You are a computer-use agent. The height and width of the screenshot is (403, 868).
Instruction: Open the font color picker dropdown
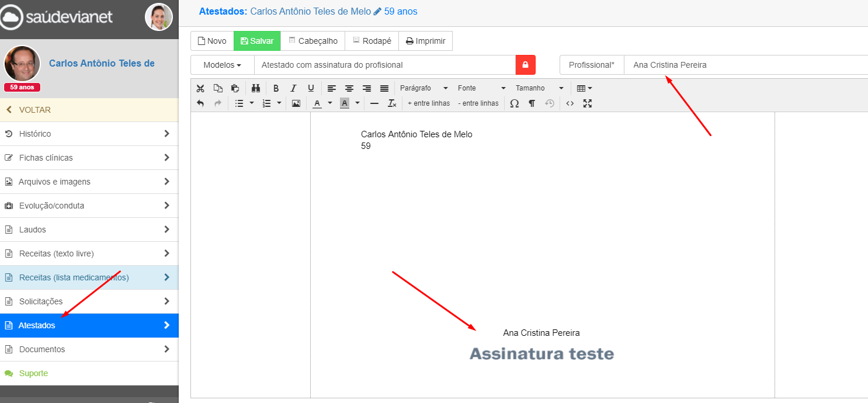tap(329, 103)
